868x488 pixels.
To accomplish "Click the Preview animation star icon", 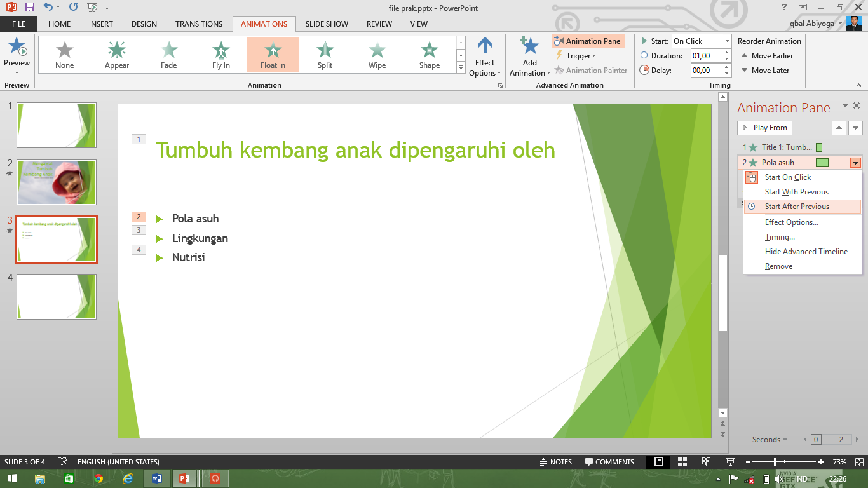I will 17,47.
